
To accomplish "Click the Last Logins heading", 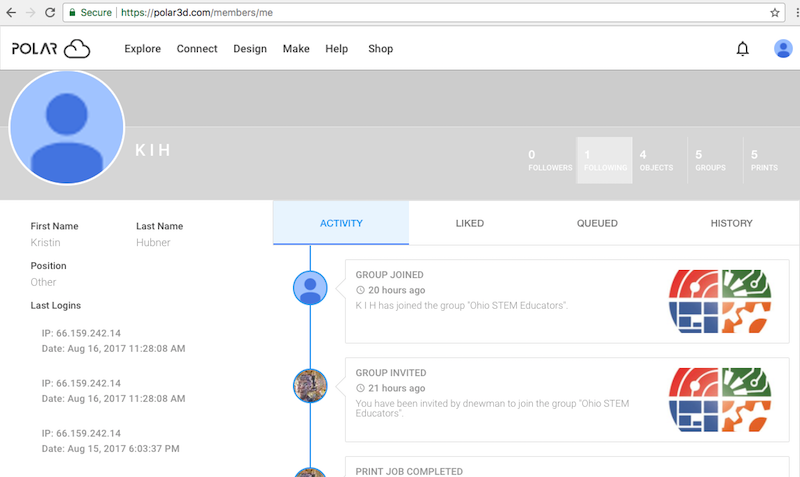I will 56,305.
